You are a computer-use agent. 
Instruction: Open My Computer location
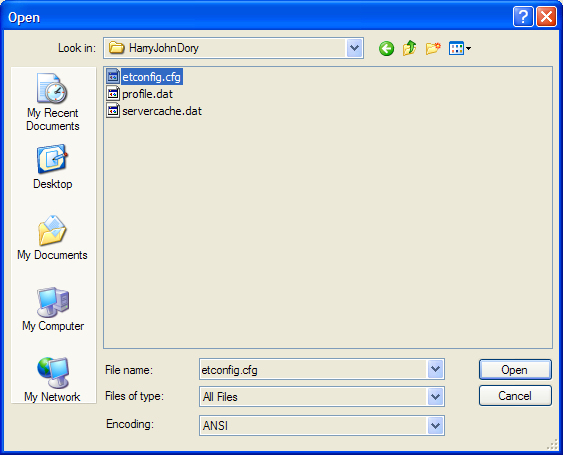(53, 309)
